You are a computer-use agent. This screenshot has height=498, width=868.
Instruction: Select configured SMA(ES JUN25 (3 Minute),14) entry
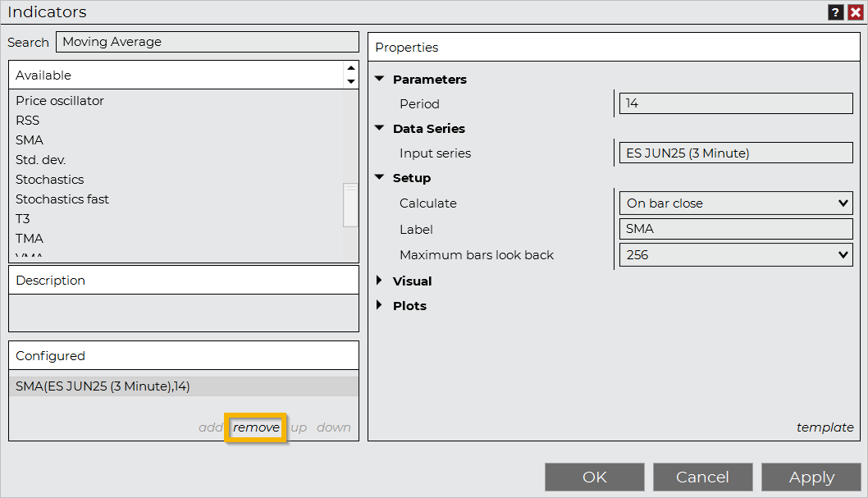click(x=184, y=386)
